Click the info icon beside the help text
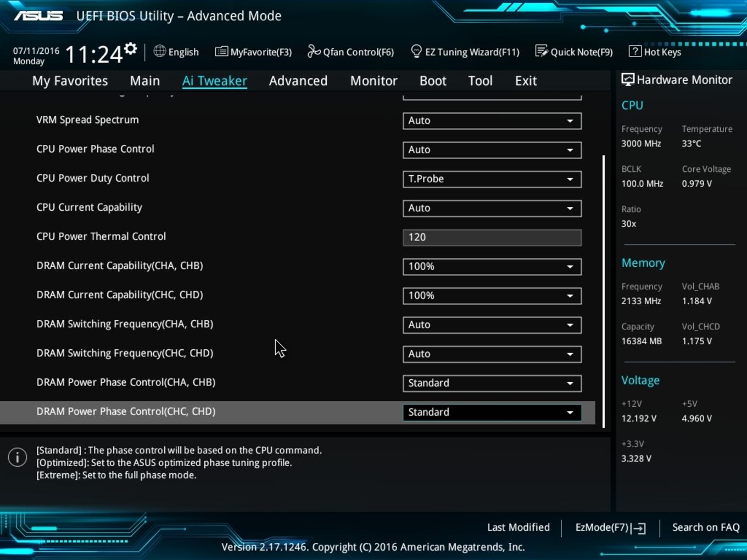Screen dimensions: 747x560 [x=18, y=457]
